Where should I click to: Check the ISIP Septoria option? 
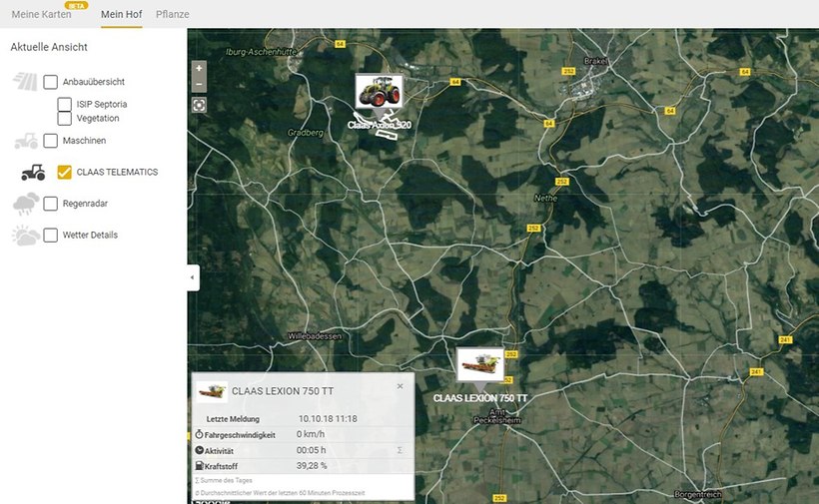[x=65, y=104]
